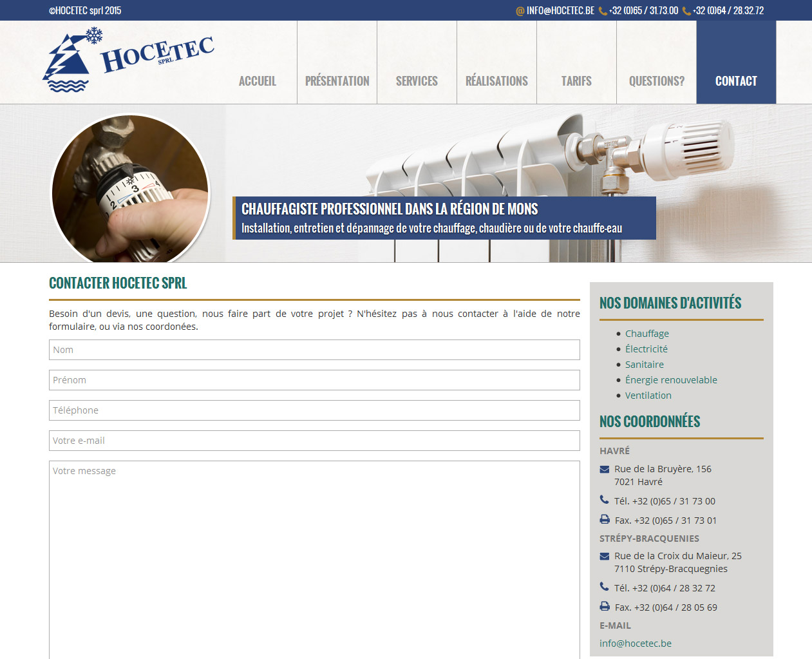812x659 pixels.
Task: Click phone icon beside Tél. +32 (0)64 / 28 32 72
Action: point(604,587)
